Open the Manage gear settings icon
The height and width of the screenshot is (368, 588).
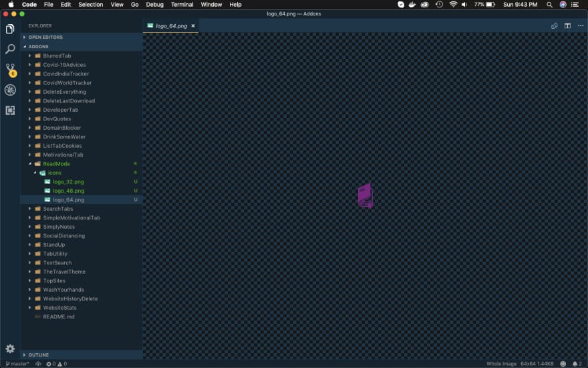[10, 349]
